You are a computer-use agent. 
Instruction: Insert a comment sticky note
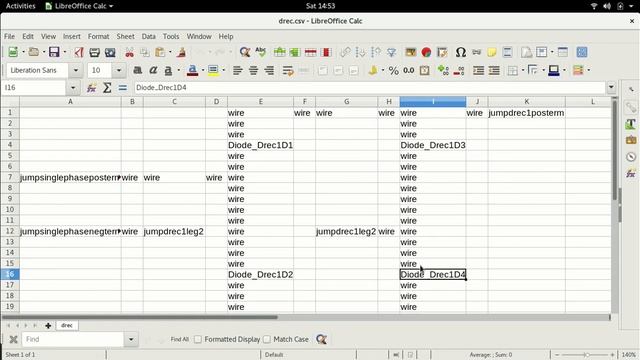492,52
